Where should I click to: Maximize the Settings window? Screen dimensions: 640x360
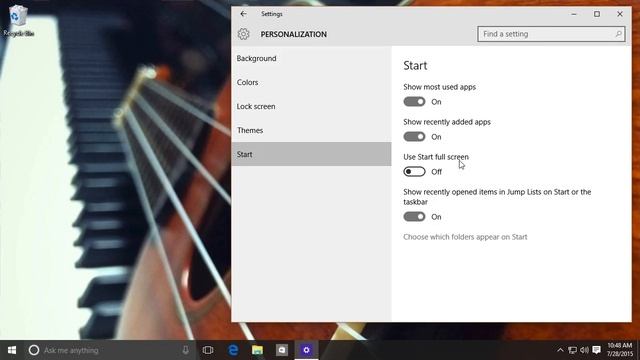click(x=597, y=14)
